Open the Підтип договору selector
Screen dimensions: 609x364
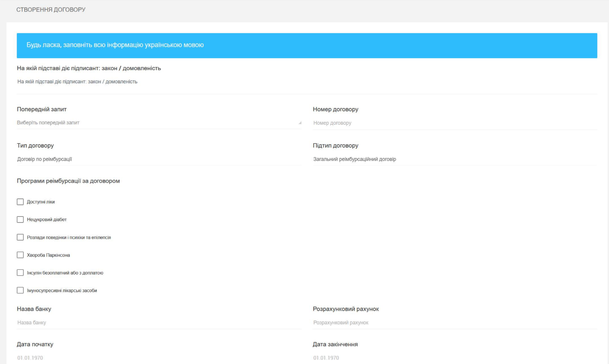[455, 159]
